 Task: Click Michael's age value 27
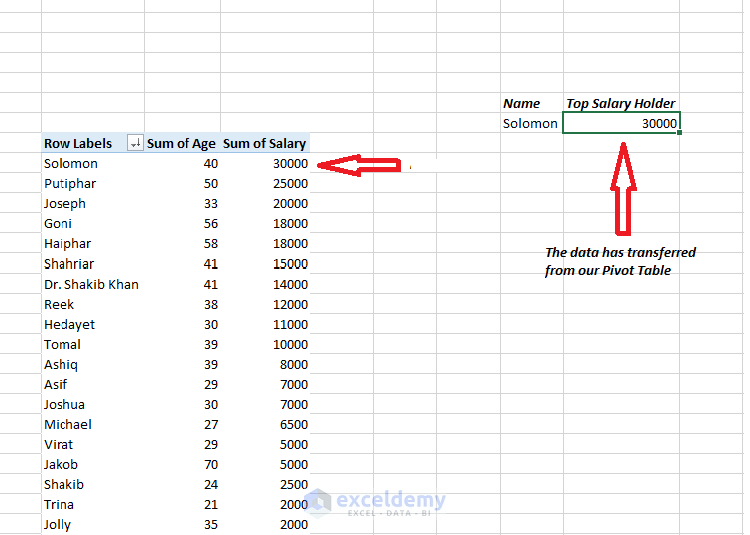coord(210,425)
